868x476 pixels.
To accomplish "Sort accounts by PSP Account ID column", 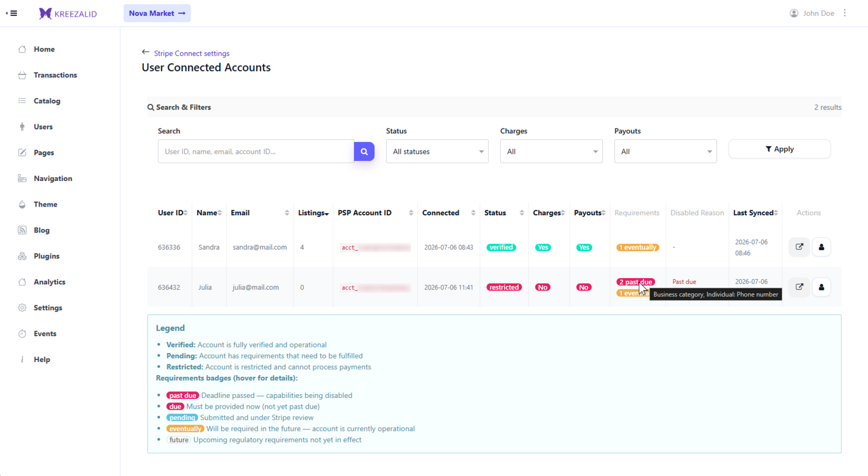I will coord(375,213).
